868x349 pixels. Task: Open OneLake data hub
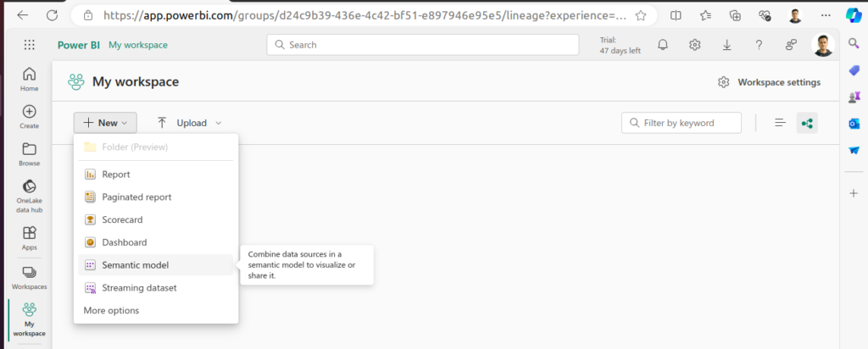[x=30, y=195]
